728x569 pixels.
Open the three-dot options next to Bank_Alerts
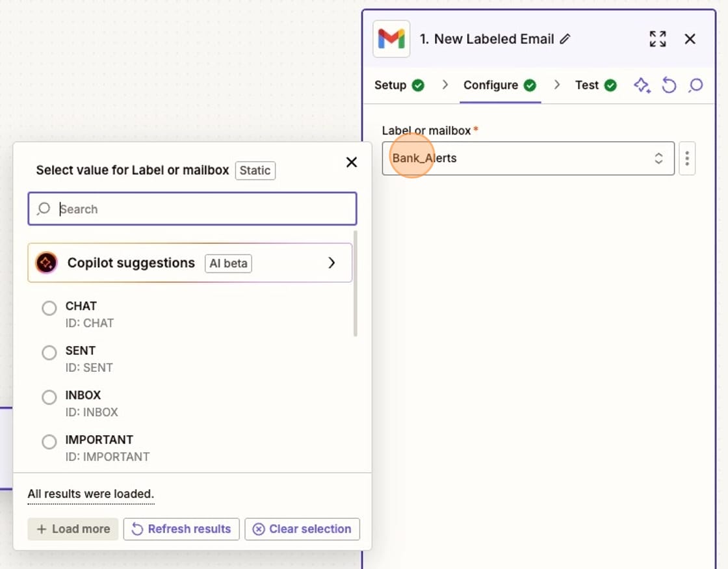687,158
